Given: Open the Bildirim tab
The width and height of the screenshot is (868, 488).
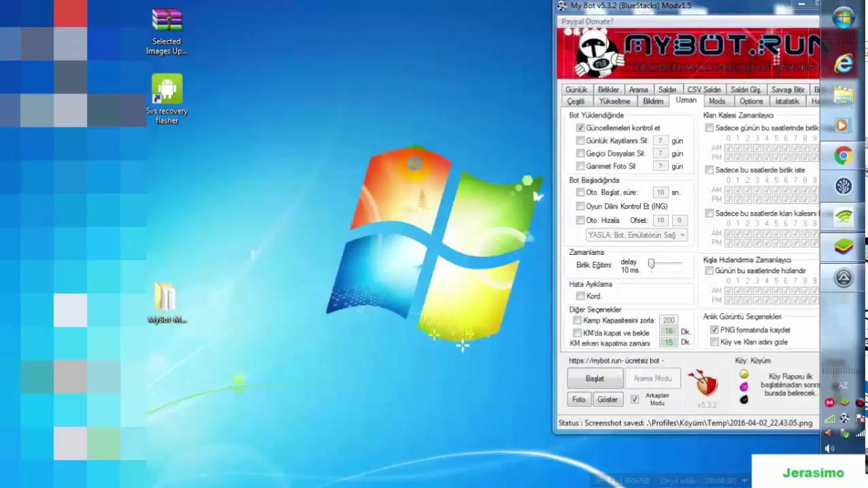Looking at the screenshot, I should (x=653, y=101).
